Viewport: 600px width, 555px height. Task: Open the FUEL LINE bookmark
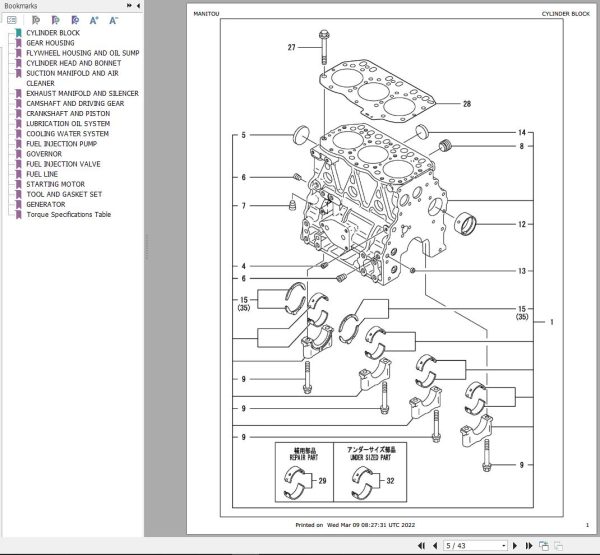pos(42,174)
